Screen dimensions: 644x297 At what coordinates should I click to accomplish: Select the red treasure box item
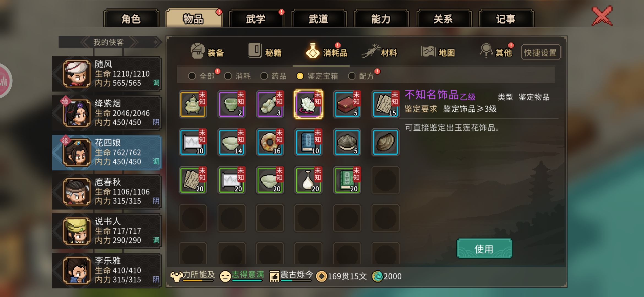click(347, 105)
